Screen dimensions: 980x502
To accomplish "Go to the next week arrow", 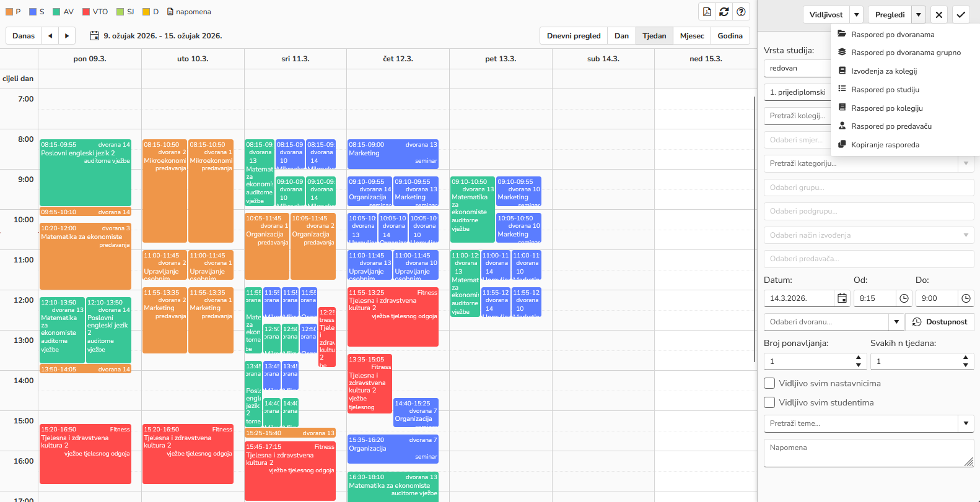I will [67, 36].
